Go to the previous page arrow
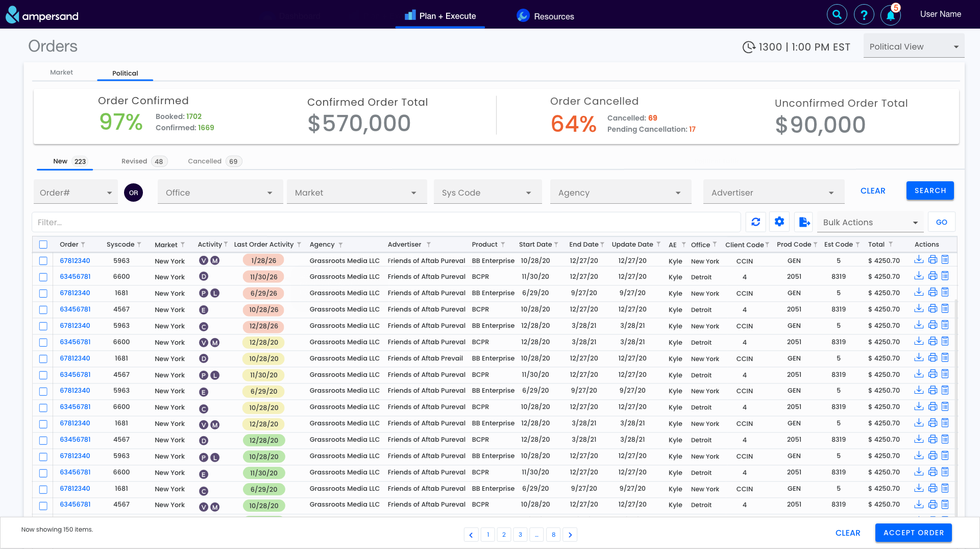The image size is (980, 549). [x=471, y=535]
